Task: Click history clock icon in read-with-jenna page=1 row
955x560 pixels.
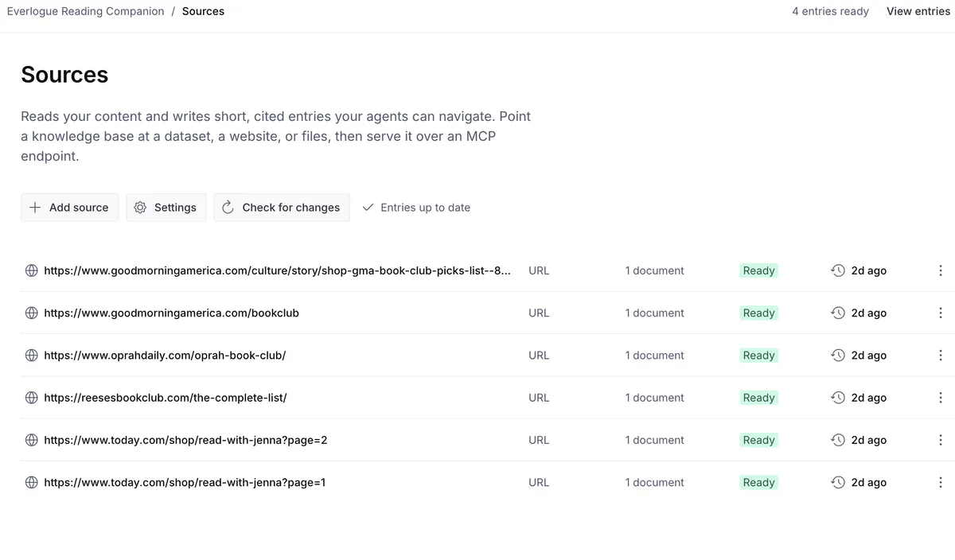Action: click(838, 482)
